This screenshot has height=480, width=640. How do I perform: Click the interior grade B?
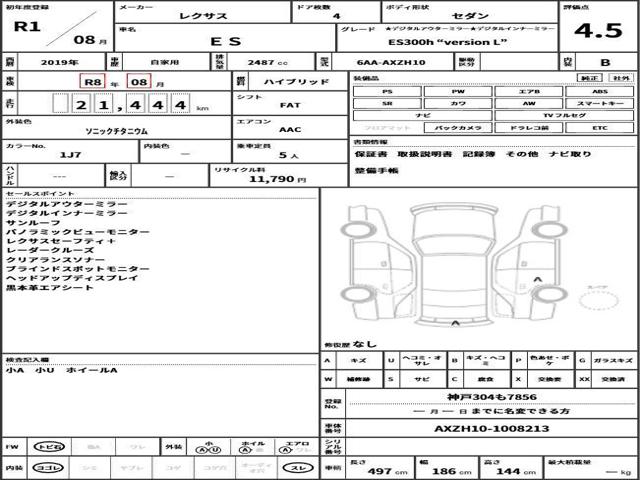(605, 62)
